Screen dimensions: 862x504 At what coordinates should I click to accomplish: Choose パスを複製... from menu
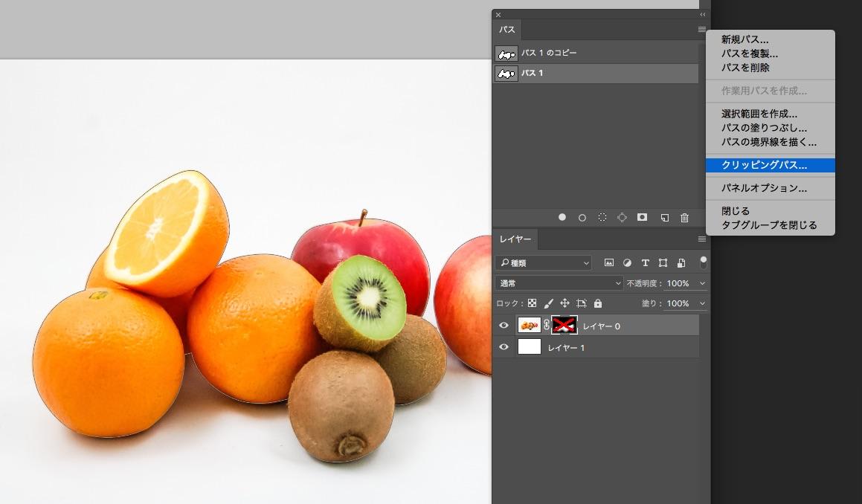point(749,54)
